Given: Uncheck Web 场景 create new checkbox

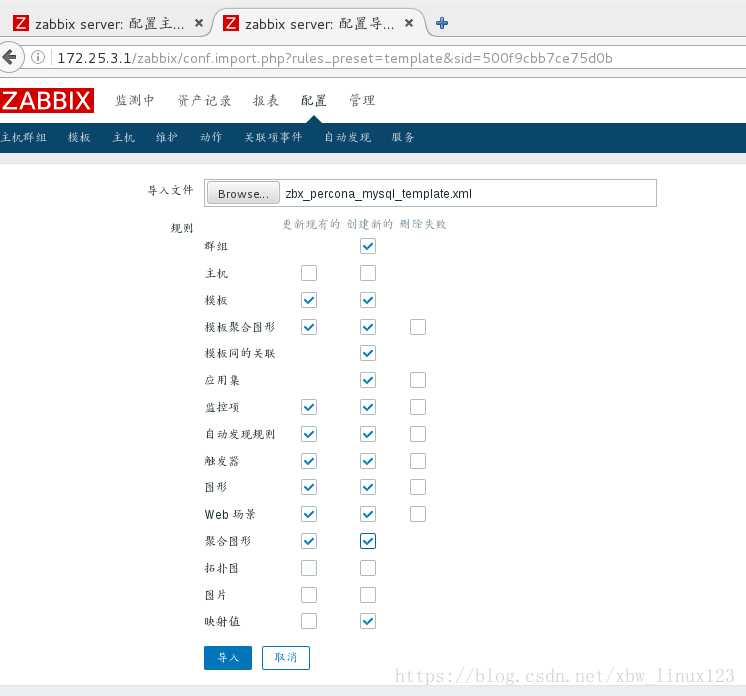Looking at the screenshot, I should tap(368, 514).
